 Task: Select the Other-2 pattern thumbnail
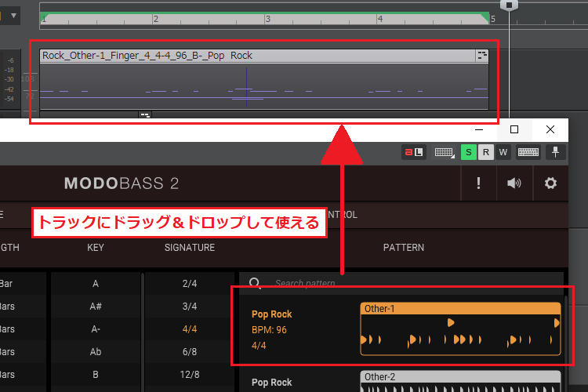pyautogui.click(x=460, y=382)
